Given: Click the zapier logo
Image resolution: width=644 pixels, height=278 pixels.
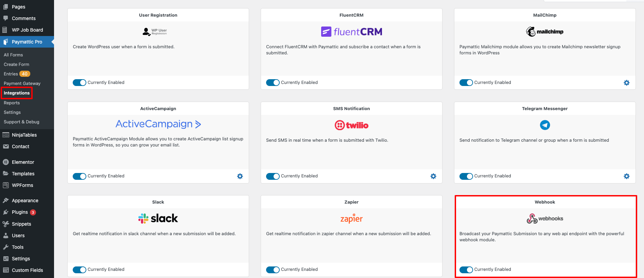Looking at the screenshot, I should (351, 218).
